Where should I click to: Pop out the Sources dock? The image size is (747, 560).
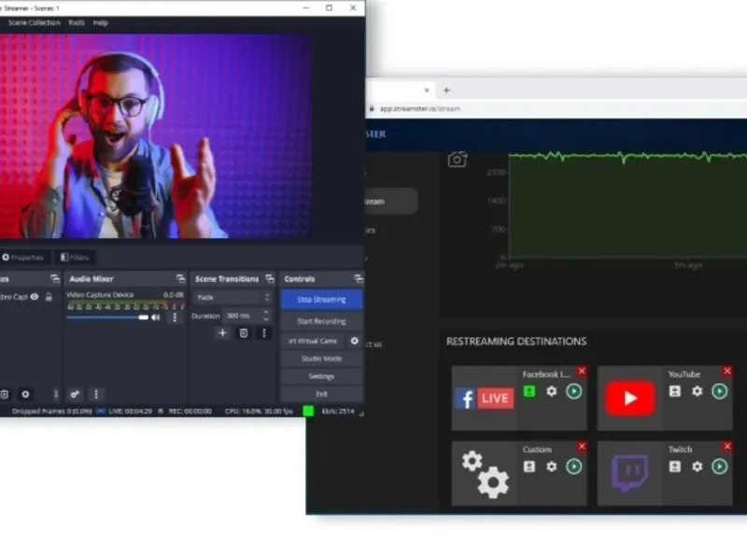coord(55,278)
